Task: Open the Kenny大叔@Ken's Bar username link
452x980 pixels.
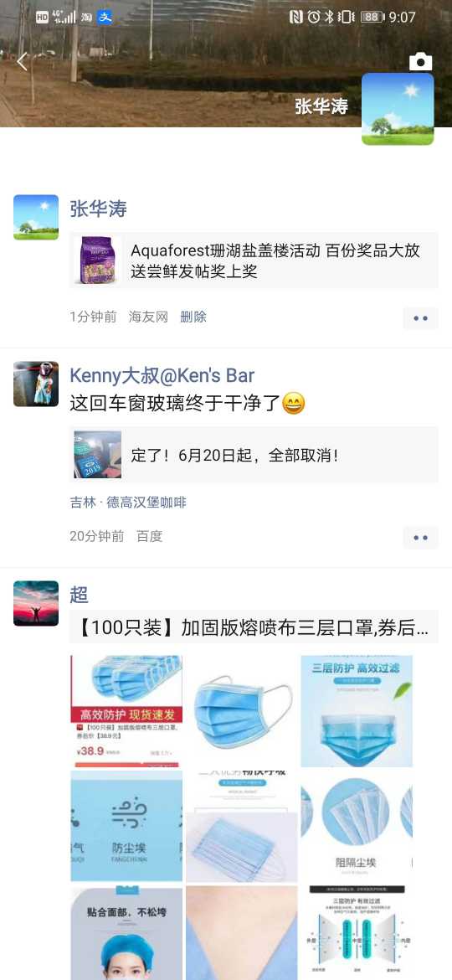Action: click(x=162, y=375)
